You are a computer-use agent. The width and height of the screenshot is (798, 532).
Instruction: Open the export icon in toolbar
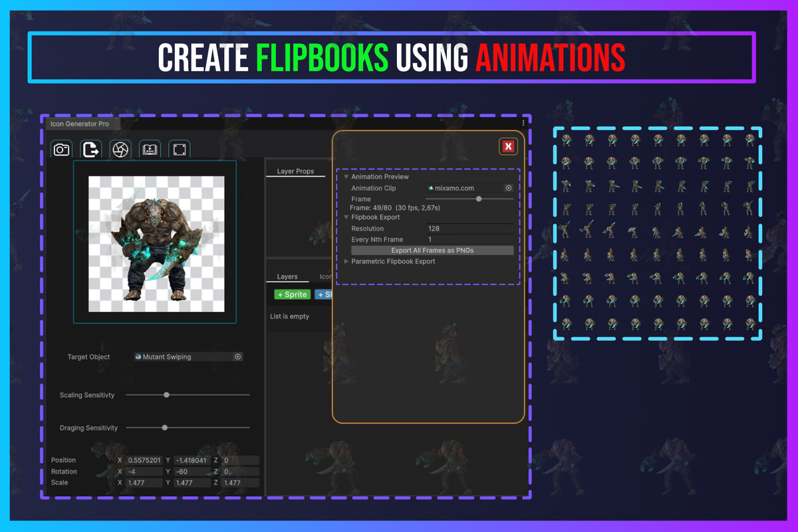pos(91,150)
